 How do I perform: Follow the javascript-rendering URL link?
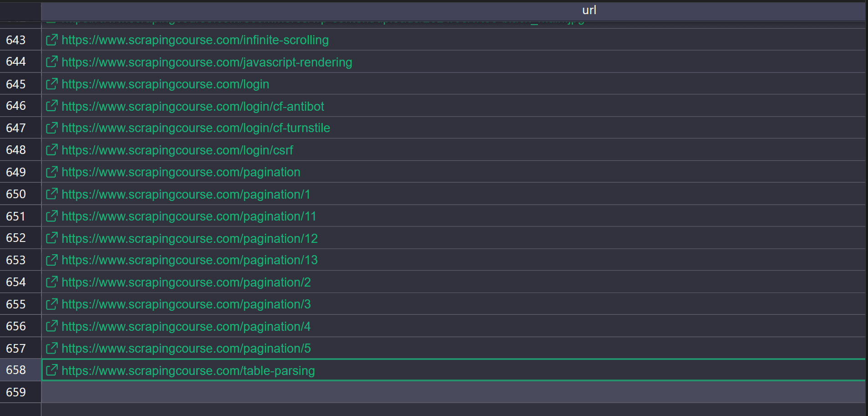(207, 62)
